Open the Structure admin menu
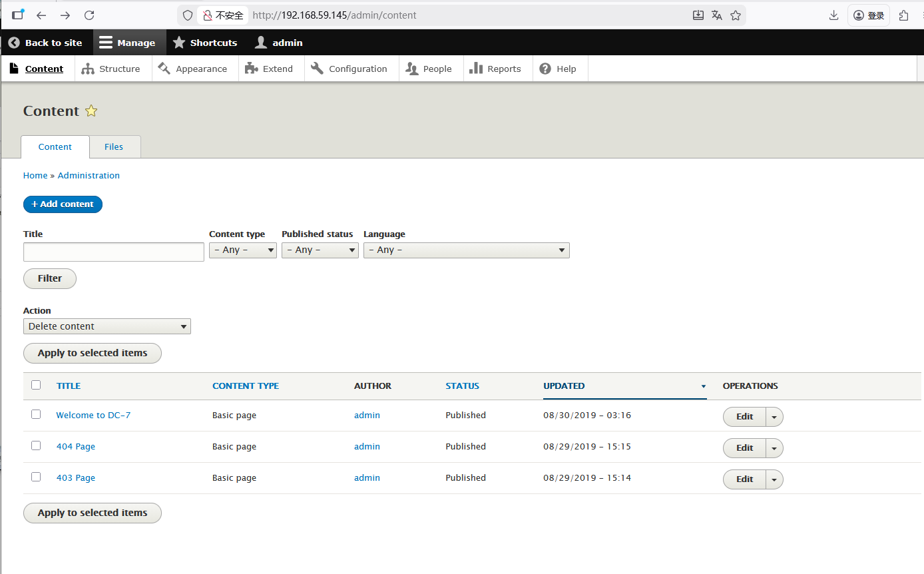Screen dimensions: 924x574 113,69
